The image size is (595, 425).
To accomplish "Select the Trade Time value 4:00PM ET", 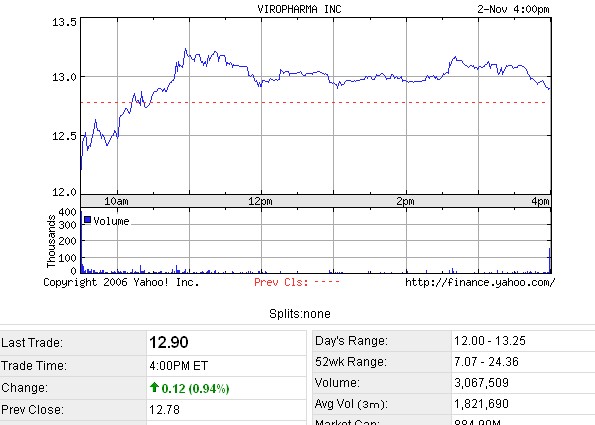I will tap(178, 366).
